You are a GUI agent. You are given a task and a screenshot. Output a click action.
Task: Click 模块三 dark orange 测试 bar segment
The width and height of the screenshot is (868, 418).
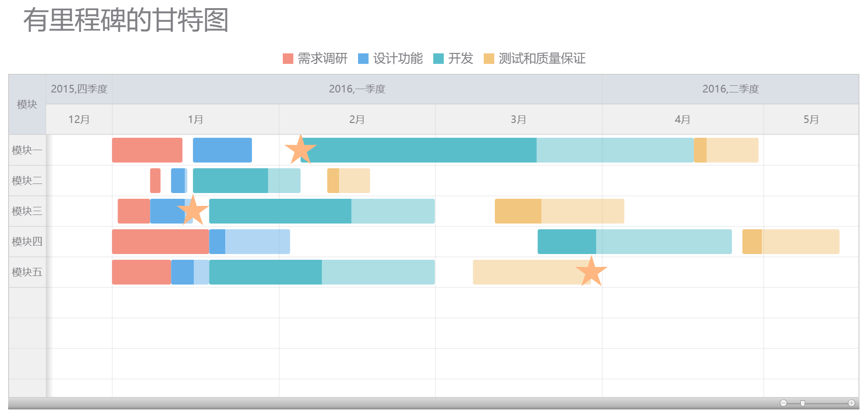click(x=518, y=211)
